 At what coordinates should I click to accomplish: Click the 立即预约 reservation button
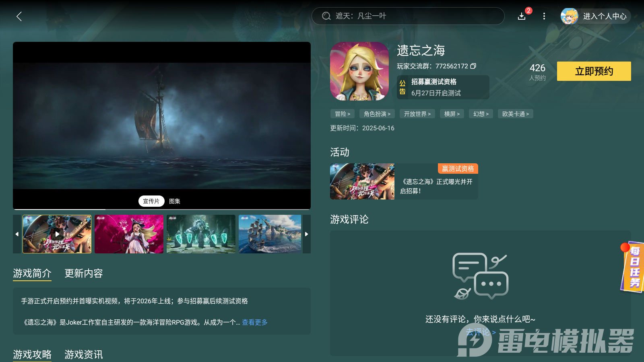click(x=594, y=71)
